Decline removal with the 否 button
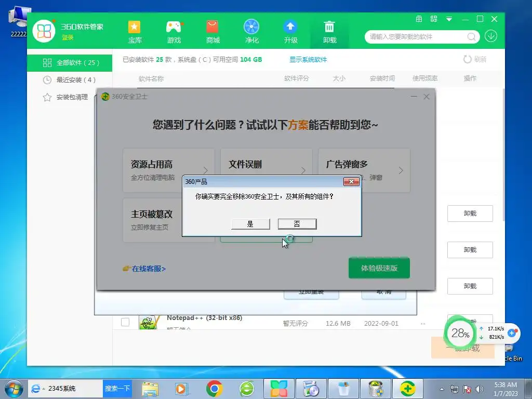The height and width of the screenshot is (399, 532). (x=297, y=224)
